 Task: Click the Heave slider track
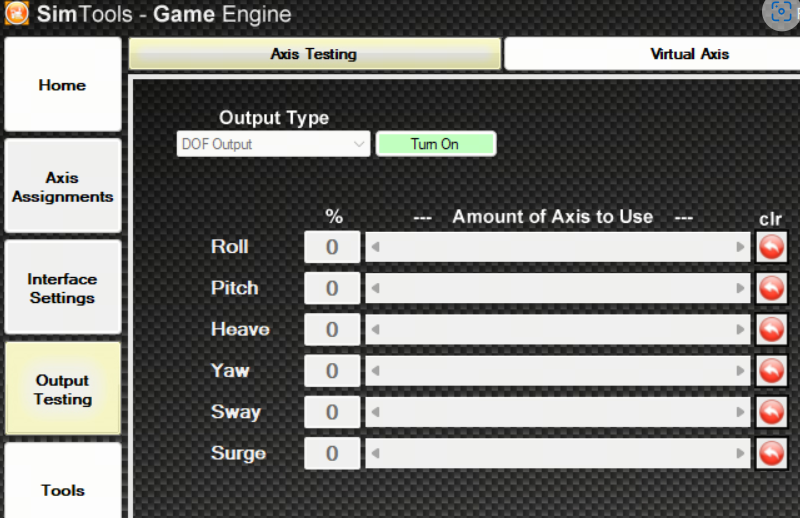click(557, 330)
